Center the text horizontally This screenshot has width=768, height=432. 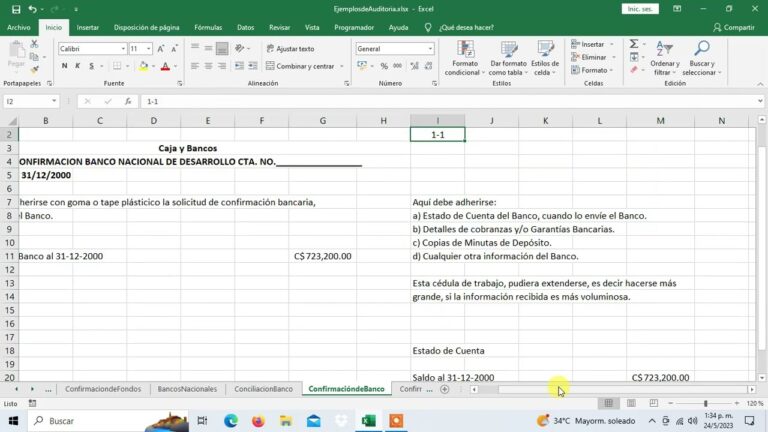point(208,66)
